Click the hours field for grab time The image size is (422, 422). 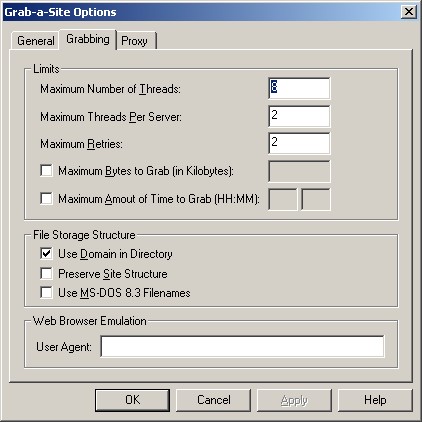click(x=282, y=199)
